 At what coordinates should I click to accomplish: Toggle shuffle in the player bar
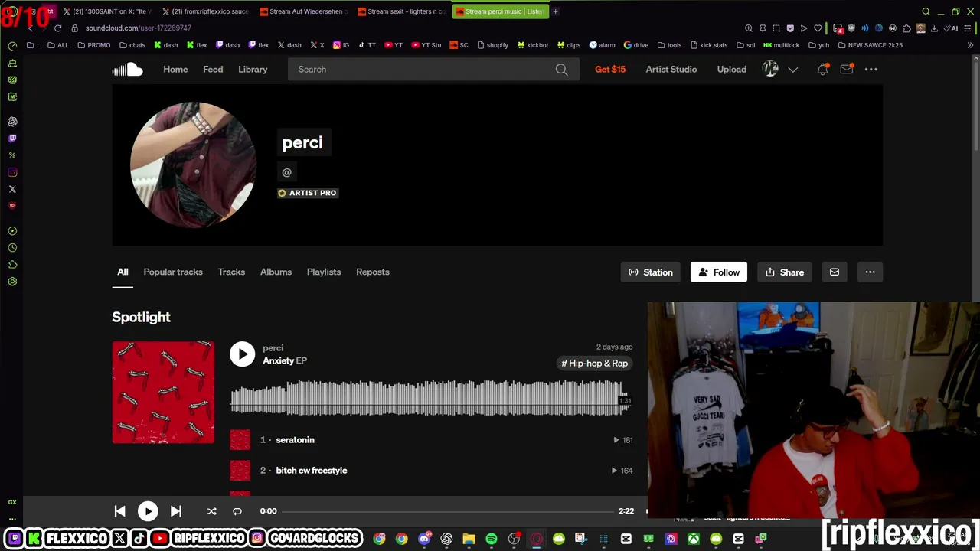tap(211, 511)
